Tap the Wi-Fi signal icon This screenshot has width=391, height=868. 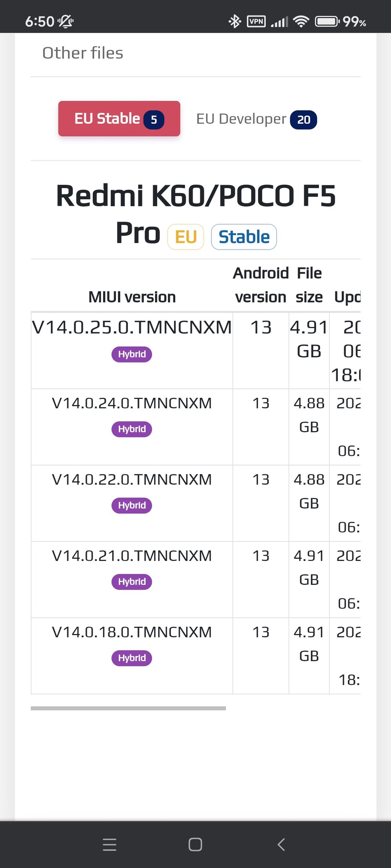301,21
